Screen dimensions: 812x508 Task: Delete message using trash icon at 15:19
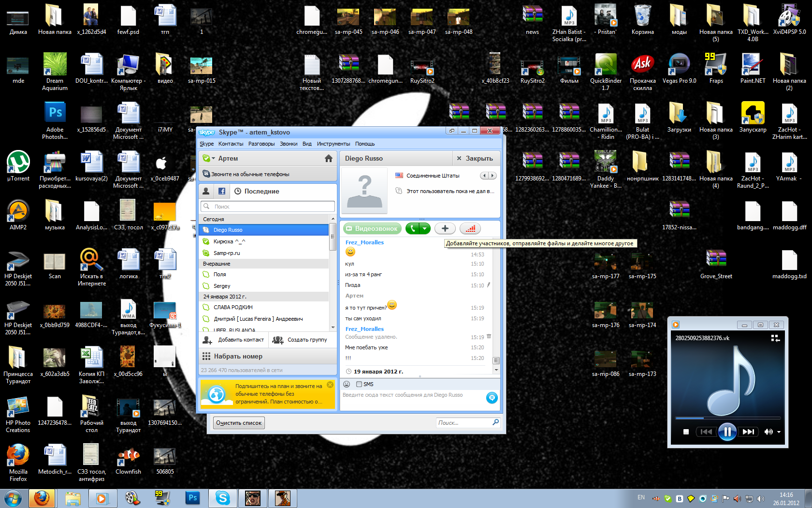pos(489,336)
